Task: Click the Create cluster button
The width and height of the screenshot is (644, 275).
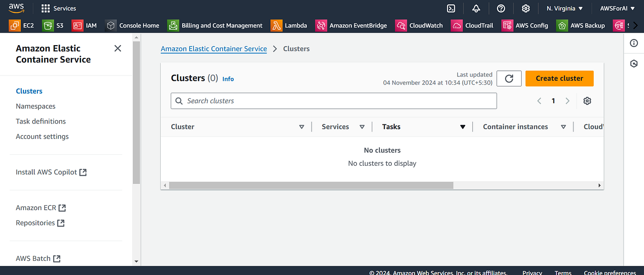Action: click(x=559, y=78)
